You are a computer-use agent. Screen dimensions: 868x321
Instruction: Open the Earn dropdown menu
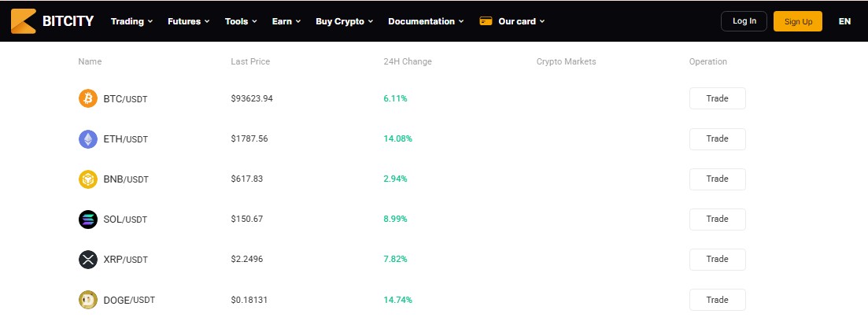(286, 21)
